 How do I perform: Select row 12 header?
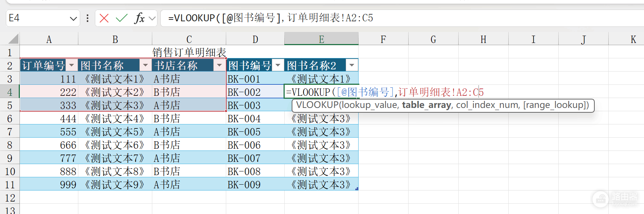[10, 197]
